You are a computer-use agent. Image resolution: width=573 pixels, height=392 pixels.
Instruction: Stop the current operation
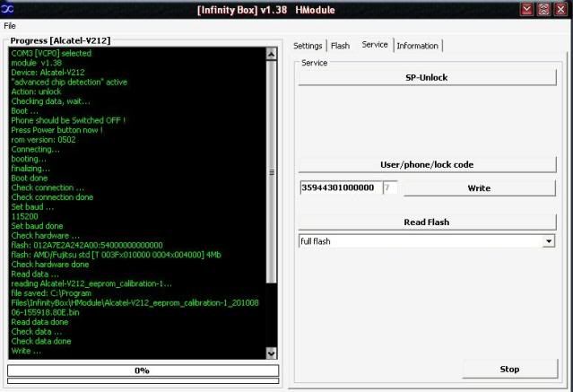[x=508, y=369]
